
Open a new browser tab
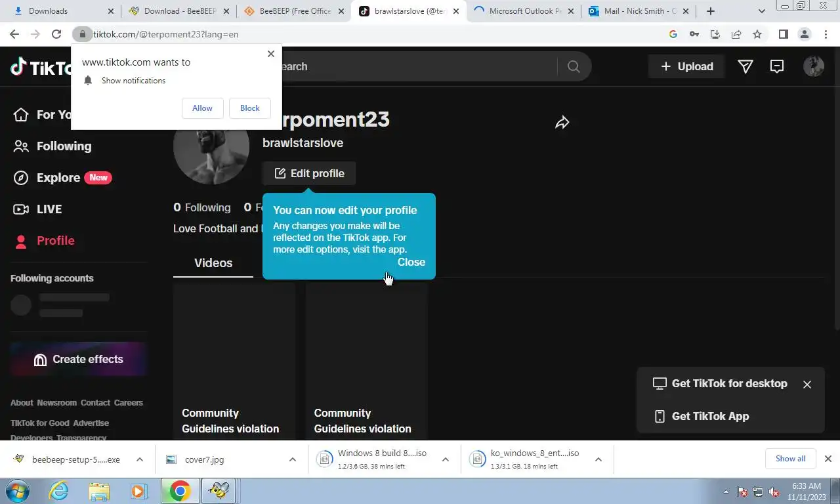pyautogui.click(x=710, y=11)
